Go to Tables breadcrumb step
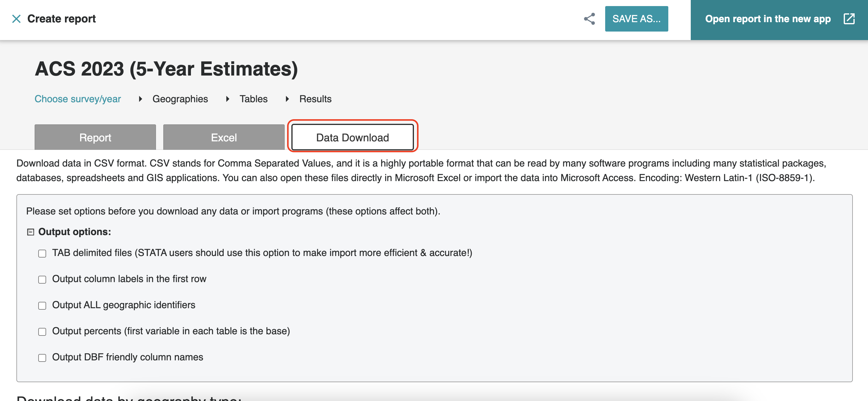Viewport: 868px width, 401px height. [253, 99]
